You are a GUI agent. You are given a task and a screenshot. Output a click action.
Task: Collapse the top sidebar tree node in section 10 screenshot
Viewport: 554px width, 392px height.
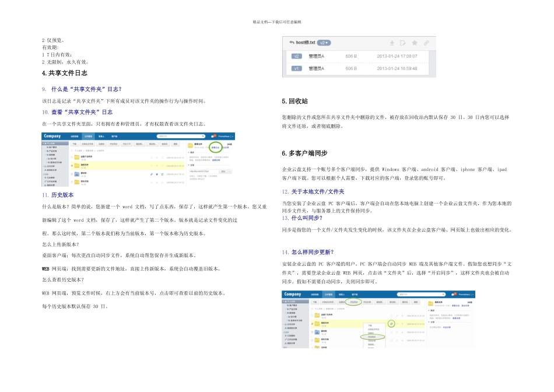pyautogui.click(x=44, y=143)
